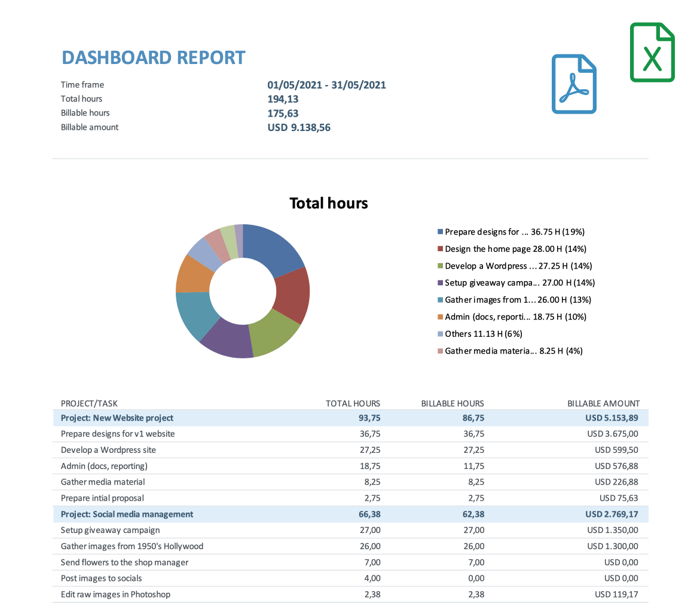The height and width of the screenshot is (603, 700).
Task: Open the Time frame date range
Action: tap(326, 84)
